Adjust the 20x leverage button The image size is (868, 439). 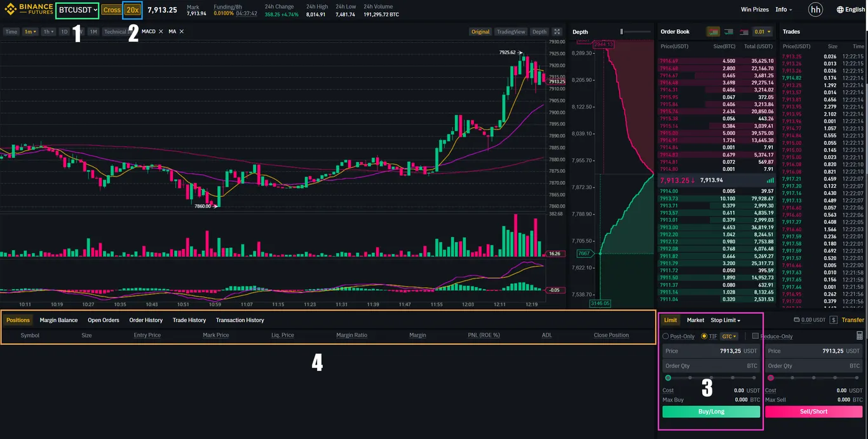[x=132, y=10]
